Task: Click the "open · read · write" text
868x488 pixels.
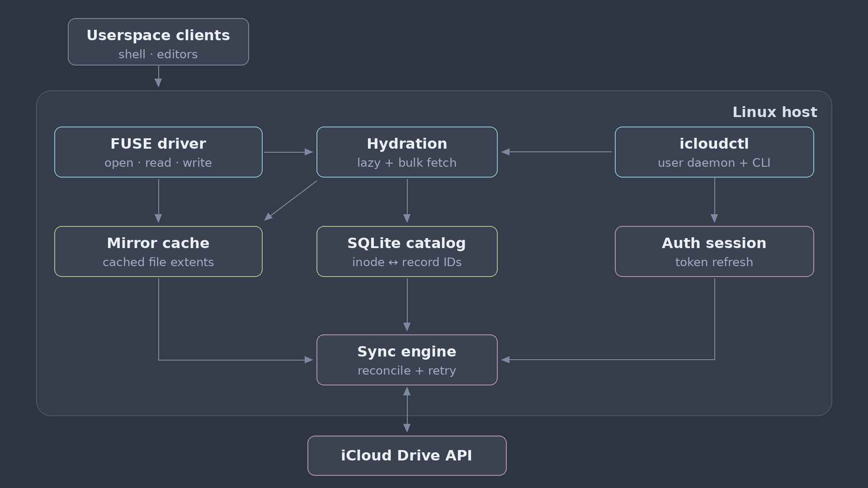Action: click(158, 163)
